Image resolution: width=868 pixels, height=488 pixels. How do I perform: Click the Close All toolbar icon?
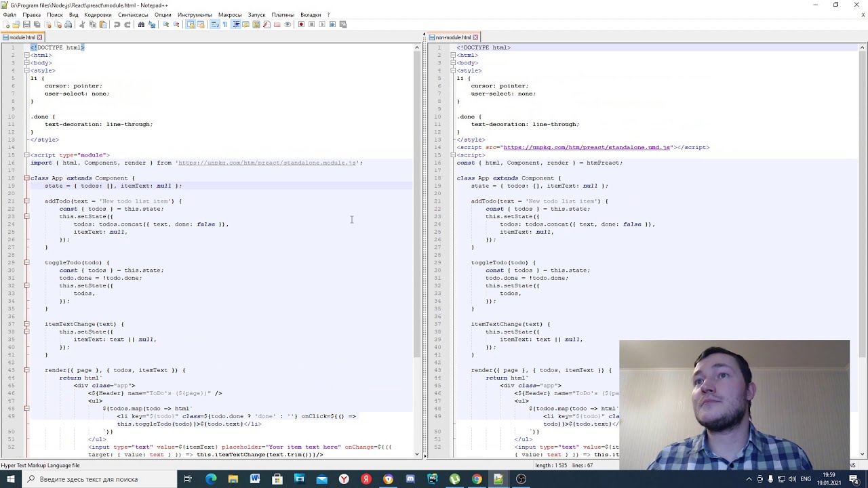point(58,24)
